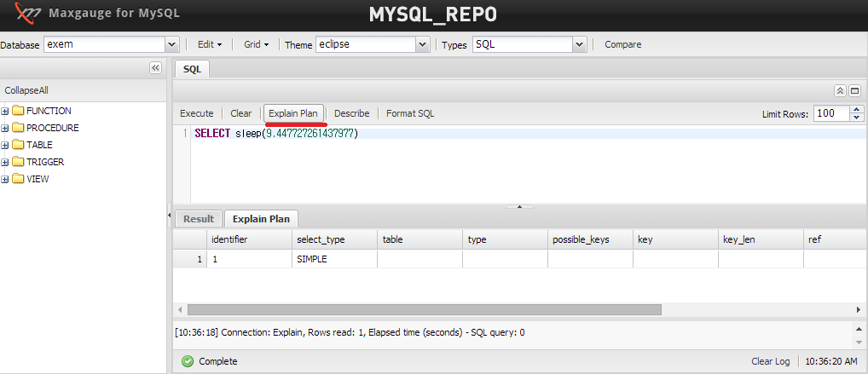
Task: Click the PROCEDURE tree label
Action: (x=53, y=128)
